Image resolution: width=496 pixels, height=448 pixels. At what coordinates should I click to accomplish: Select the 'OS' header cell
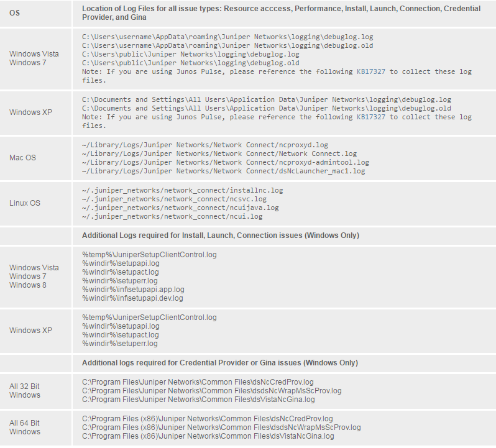(x=36, y=13)
